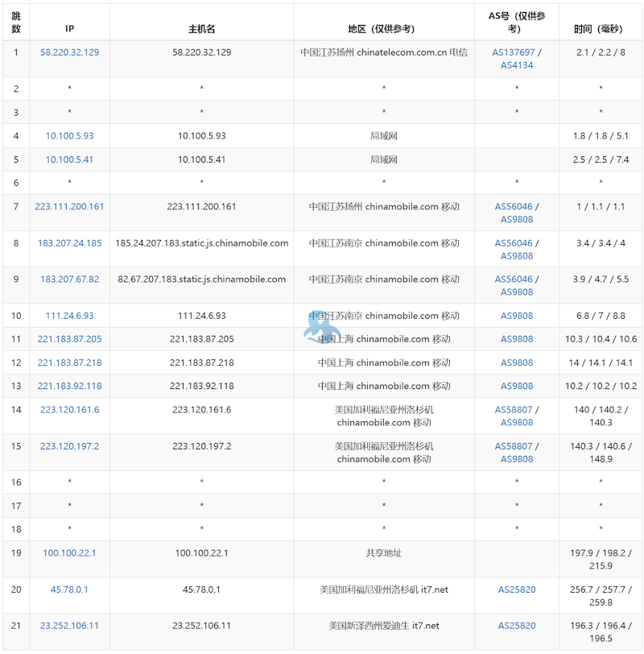Open AS56046 link in hop 8 row
The image size is (644, 654).
(514, 243)
